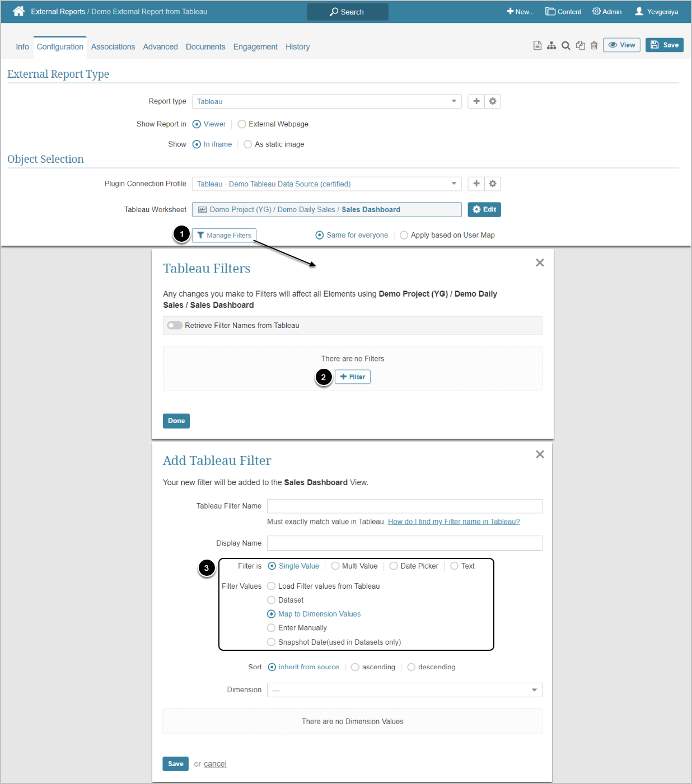Open Report type gear settings
This screenshot has height=784, width=692.
coord(493,101)
